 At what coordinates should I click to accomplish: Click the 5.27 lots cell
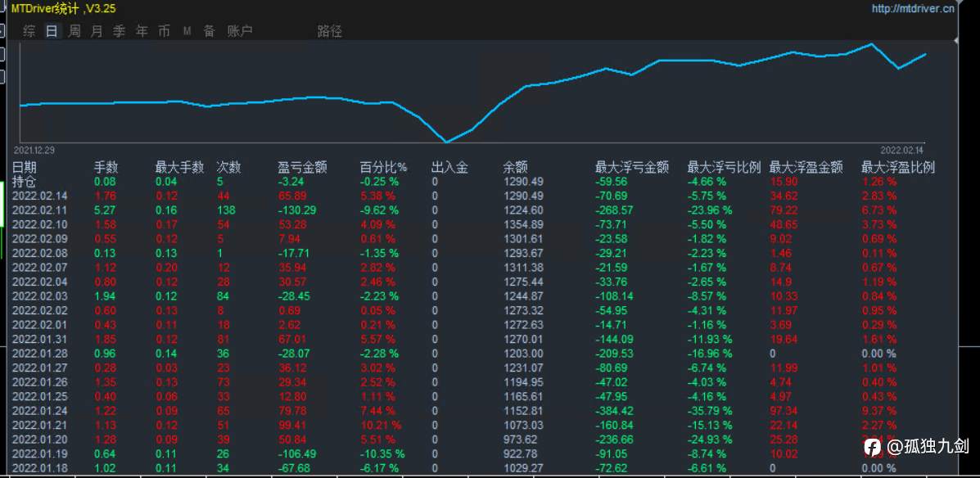105,210
